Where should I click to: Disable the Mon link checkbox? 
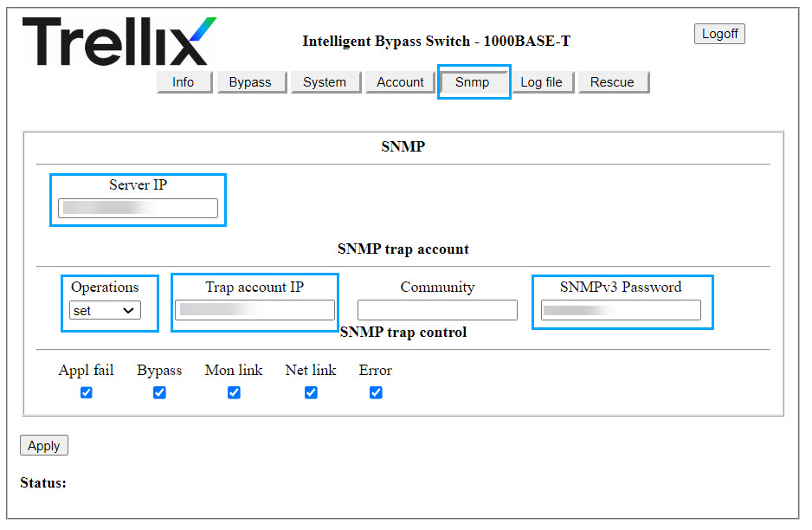(x=234, y=392)
